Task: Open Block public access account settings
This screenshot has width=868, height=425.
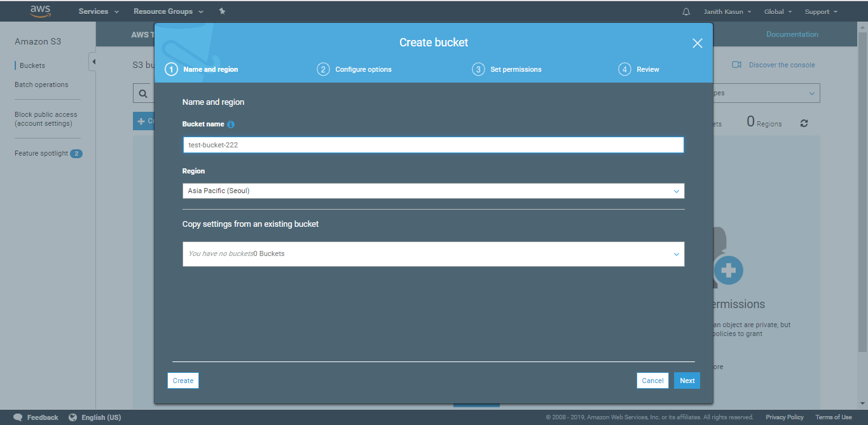Action: click(46, 119)
